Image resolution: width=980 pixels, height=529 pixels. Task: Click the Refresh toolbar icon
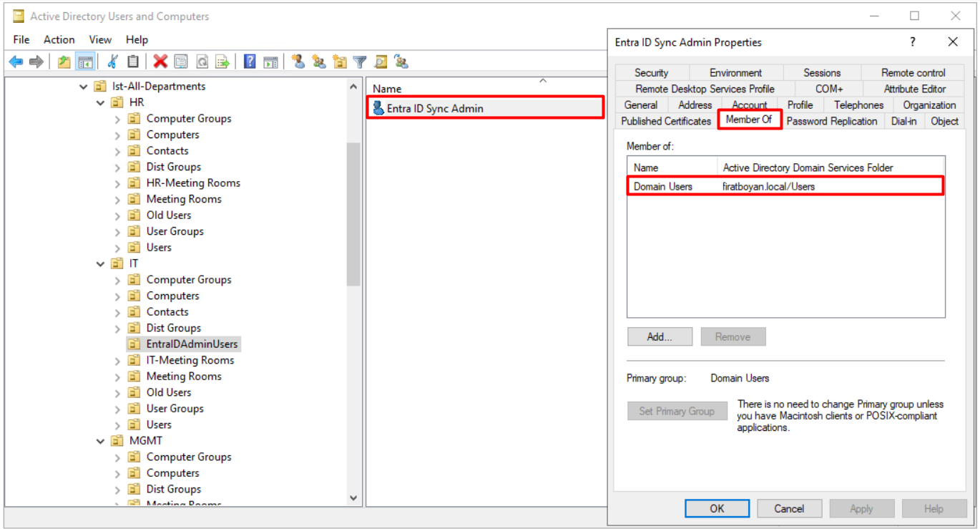coord(202,62)
